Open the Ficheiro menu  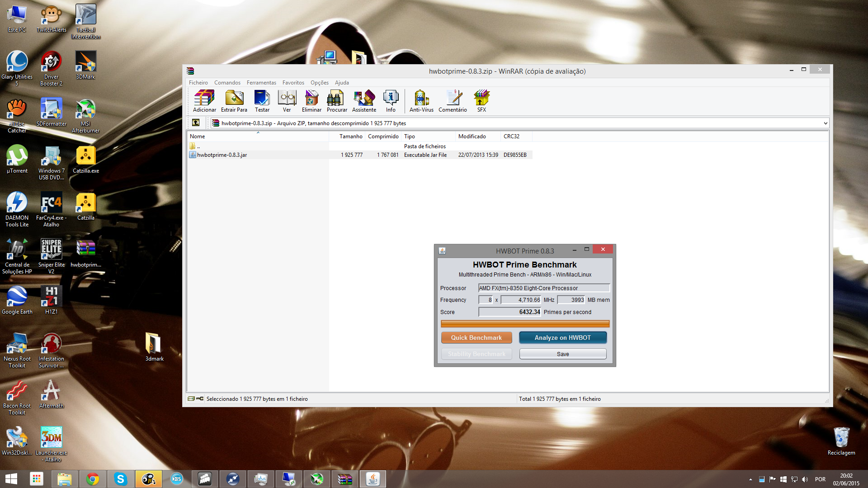[x=198, y=83]
